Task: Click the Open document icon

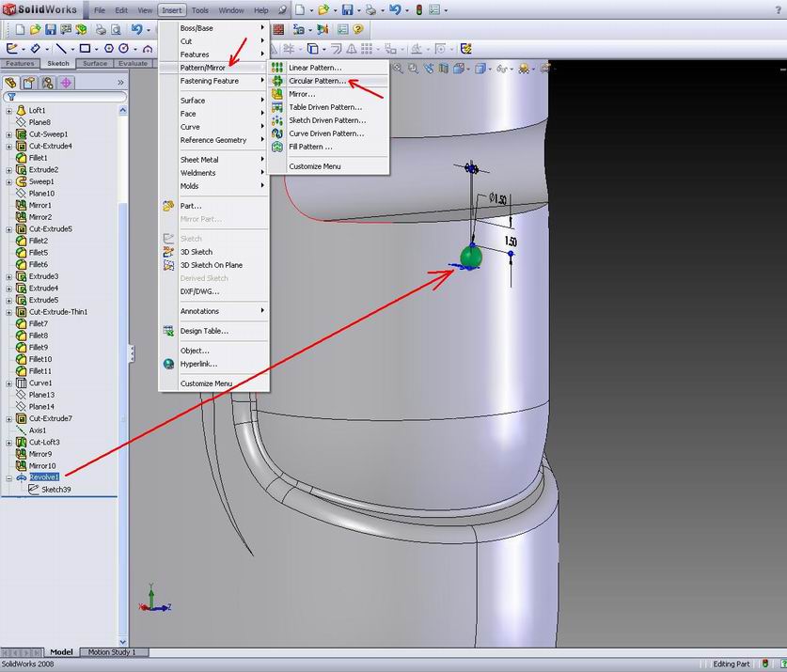Action: tap(36, 29)
